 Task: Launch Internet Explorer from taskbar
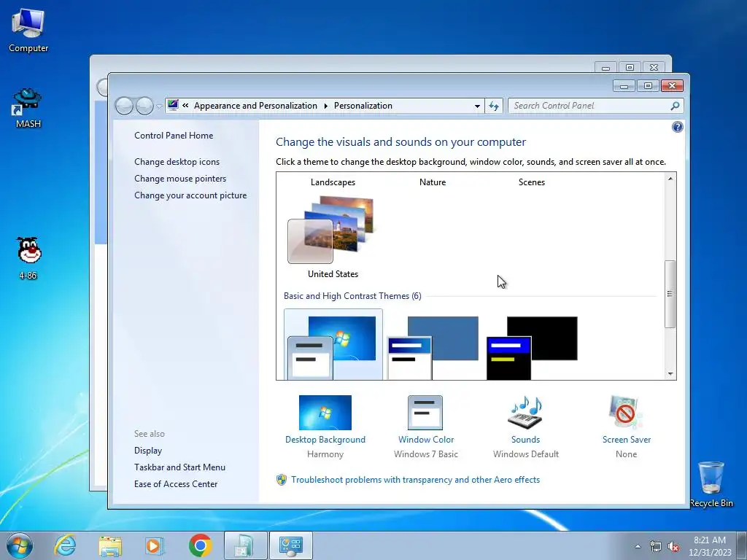point(65,545)
